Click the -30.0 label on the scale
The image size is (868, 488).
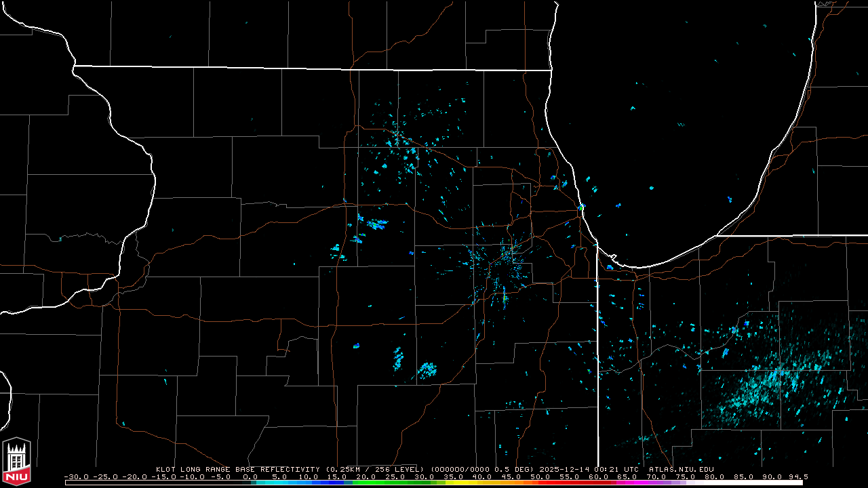tap(75, 476)
